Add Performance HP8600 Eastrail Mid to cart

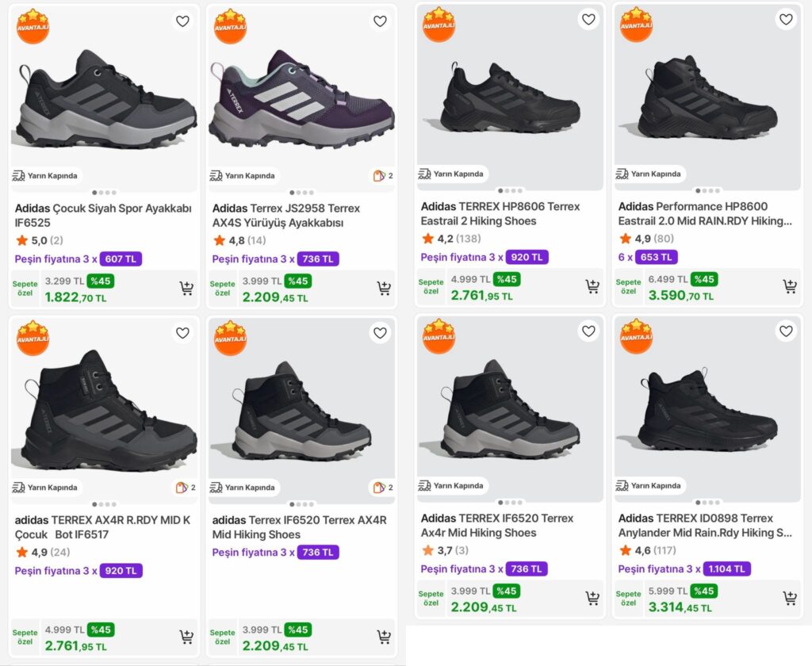click(790, 287)
